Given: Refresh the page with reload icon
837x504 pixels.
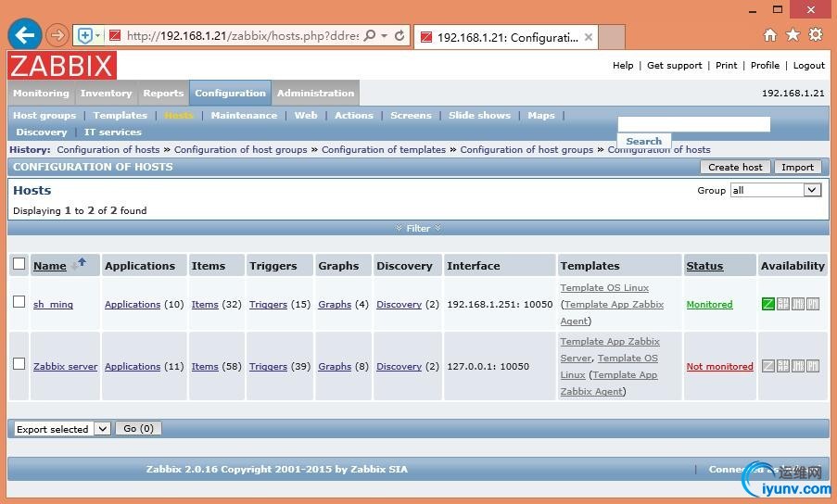Looking at the screenshot, I should tap(399, 36).
